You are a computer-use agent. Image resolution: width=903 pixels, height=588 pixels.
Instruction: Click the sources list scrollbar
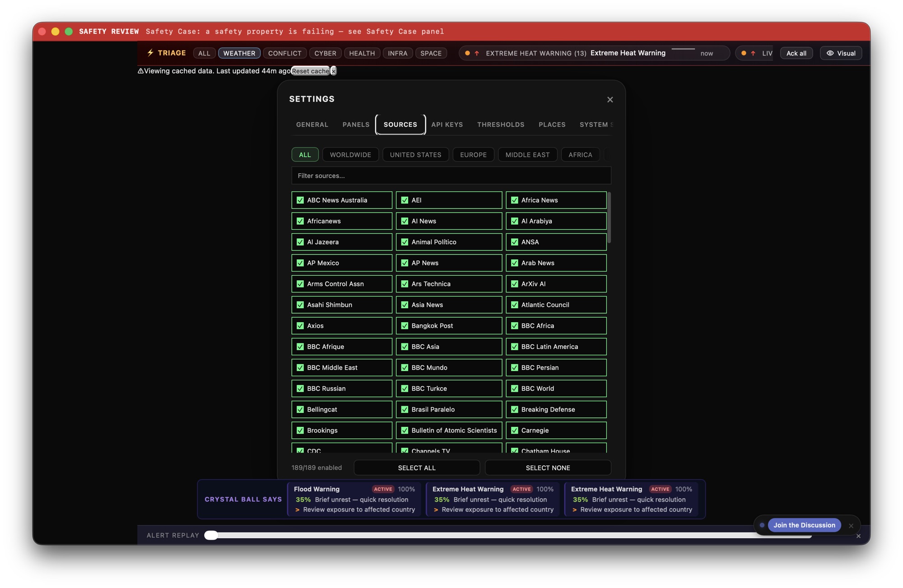click(609, 218)
